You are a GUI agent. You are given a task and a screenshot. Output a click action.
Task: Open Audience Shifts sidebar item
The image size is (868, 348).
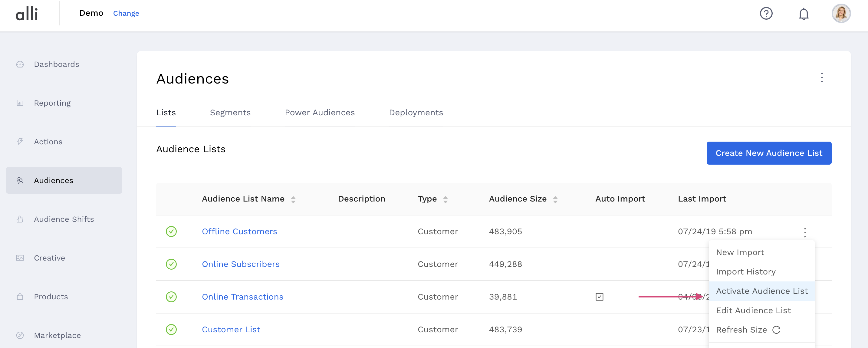[64, 219]
